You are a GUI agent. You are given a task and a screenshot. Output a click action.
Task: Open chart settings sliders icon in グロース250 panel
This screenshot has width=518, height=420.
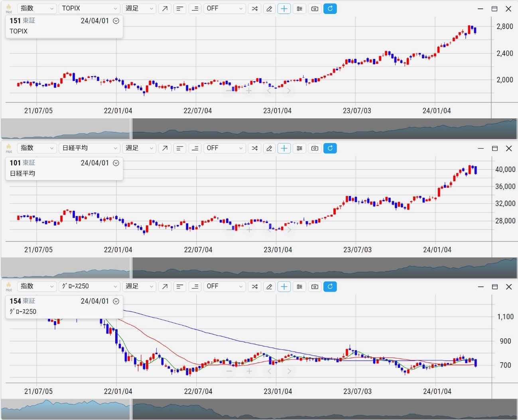(x=299, y=287)
